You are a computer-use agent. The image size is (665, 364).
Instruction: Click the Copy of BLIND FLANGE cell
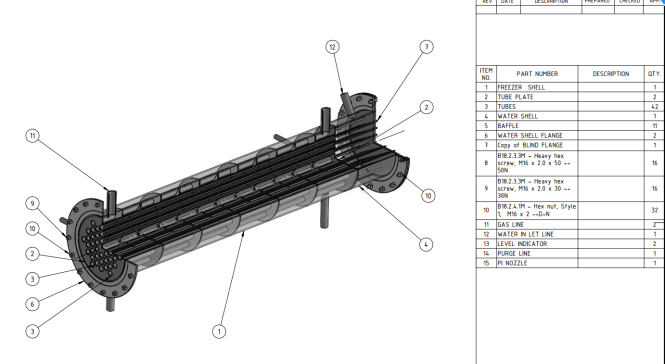point(537,145)
